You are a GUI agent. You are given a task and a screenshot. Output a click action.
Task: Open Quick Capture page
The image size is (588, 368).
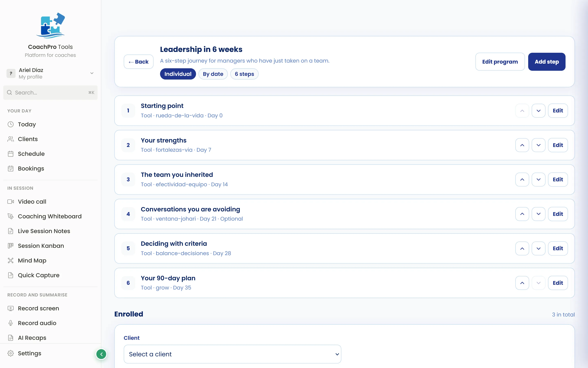click(x=38, y=275)
